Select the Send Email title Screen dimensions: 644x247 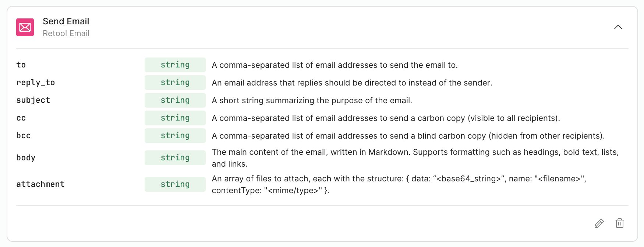[x=66, y=21]
